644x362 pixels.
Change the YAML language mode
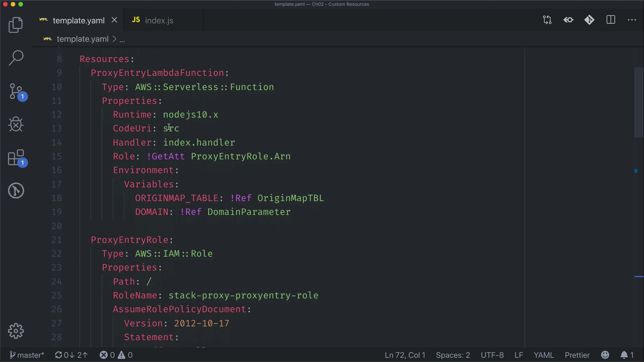(x=544, y=355)
